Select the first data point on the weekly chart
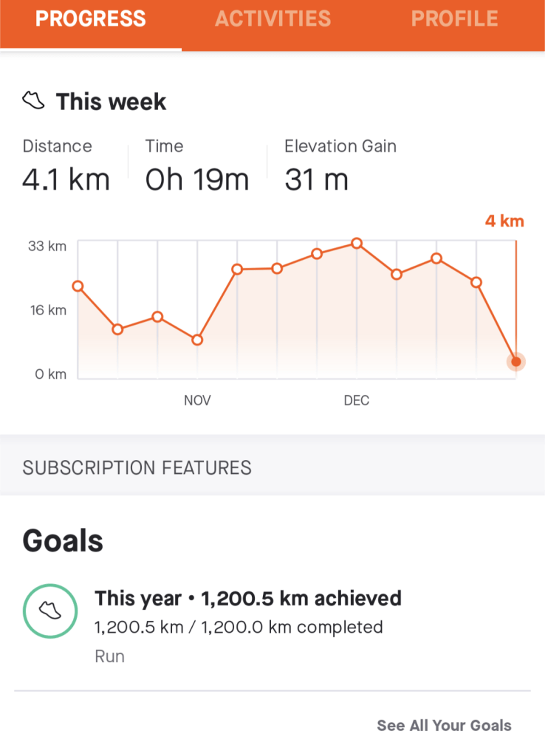This screenshot has height=756, width=545. coord(78,286)
